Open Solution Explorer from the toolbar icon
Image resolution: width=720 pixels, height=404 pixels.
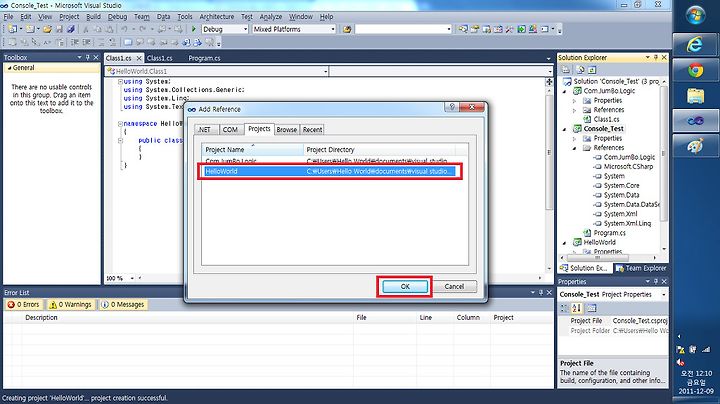(x=463, y=29)
